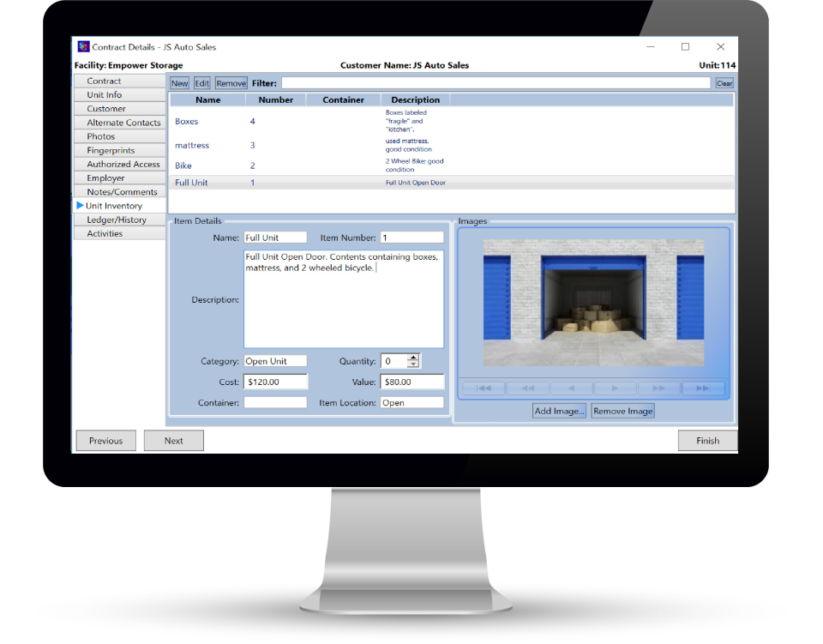Go to the Customer section
823x644 pixels.
120,109
